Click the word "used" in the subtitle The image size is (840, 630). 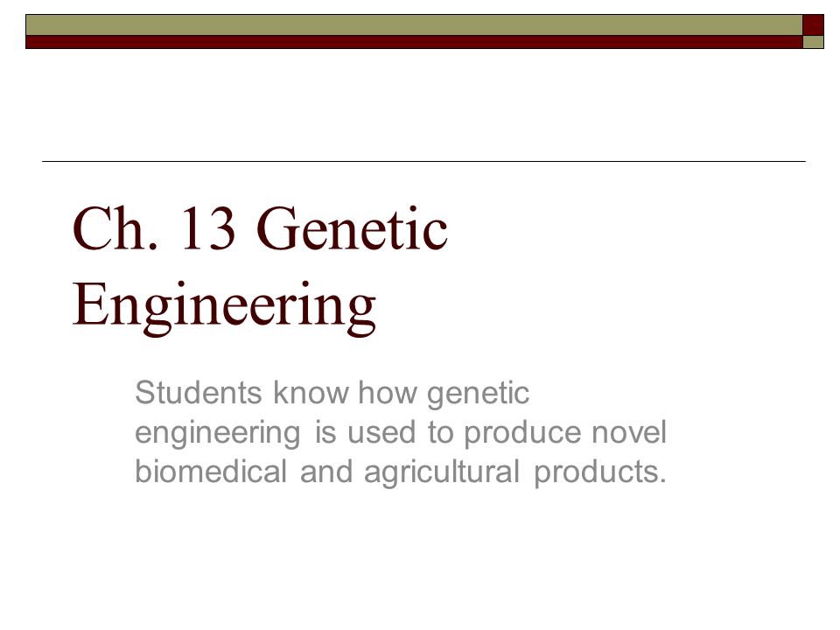[381, 431]
